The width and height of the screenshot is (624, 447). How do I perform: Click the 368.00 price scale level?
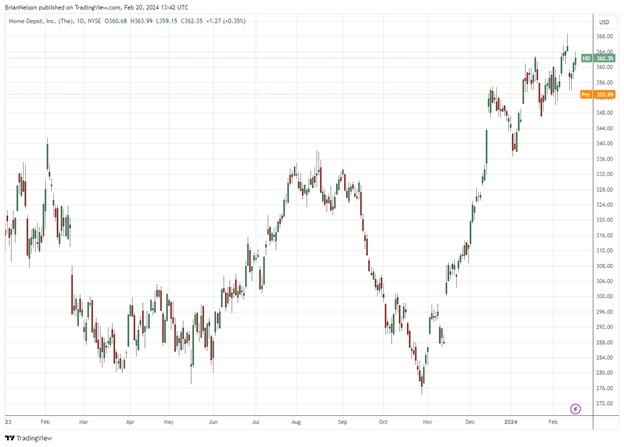604,37
